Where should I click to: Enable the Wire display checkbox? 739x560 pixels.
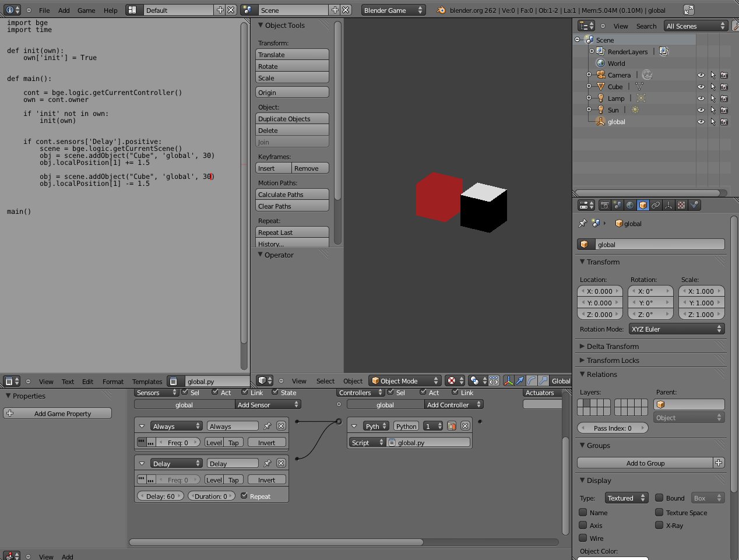pos(583,538)
